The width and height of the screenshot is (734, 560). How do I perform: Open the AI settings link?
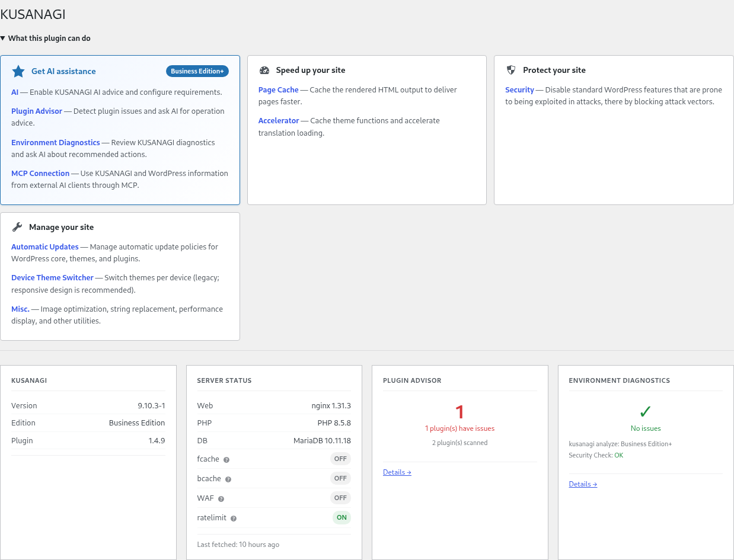(x=15, y=92)
